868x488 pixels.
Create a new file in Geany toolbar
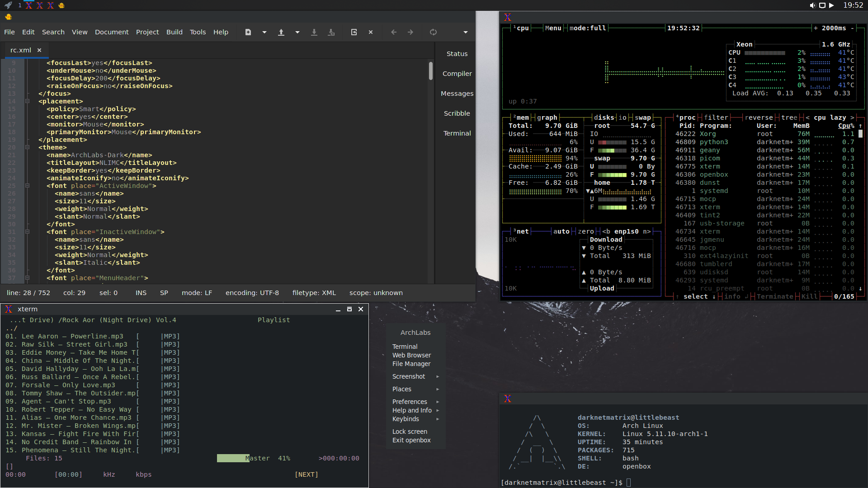pos(248,32)
